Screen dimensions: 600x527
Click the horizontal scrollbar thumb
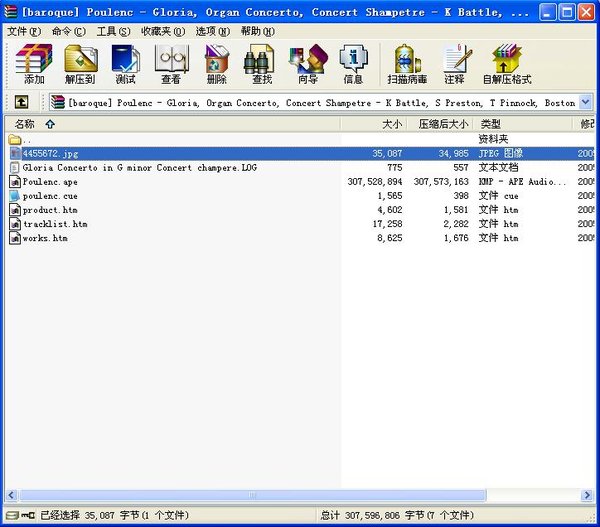[253, 495]
